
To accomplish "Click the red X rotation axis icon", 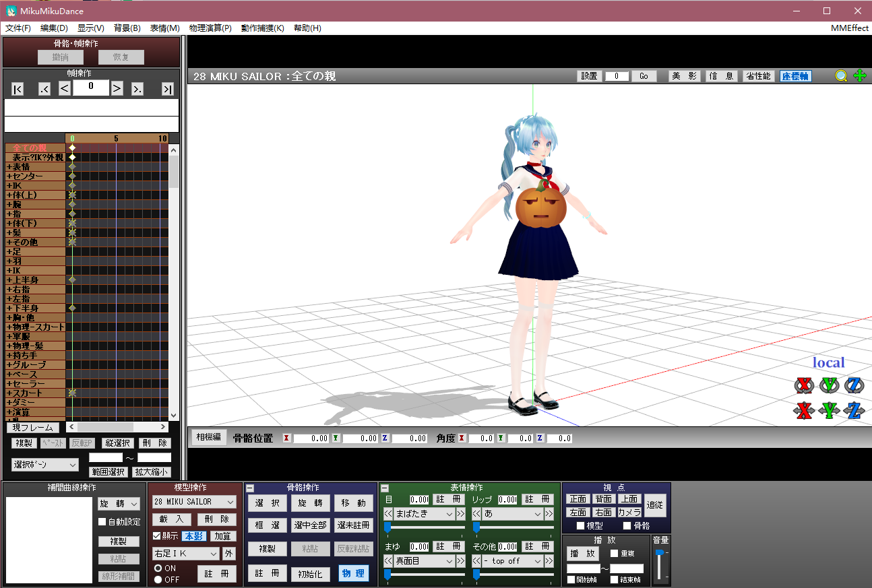I will 803,385.
